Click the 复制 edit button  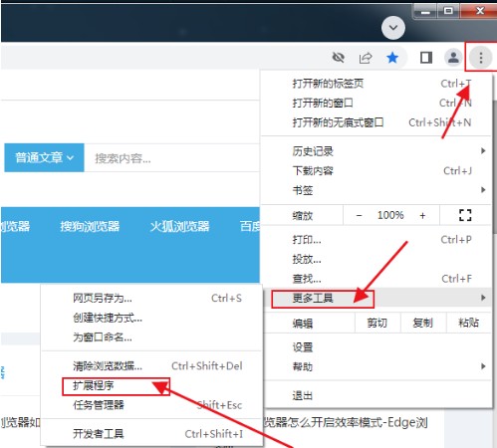(422, 323)
